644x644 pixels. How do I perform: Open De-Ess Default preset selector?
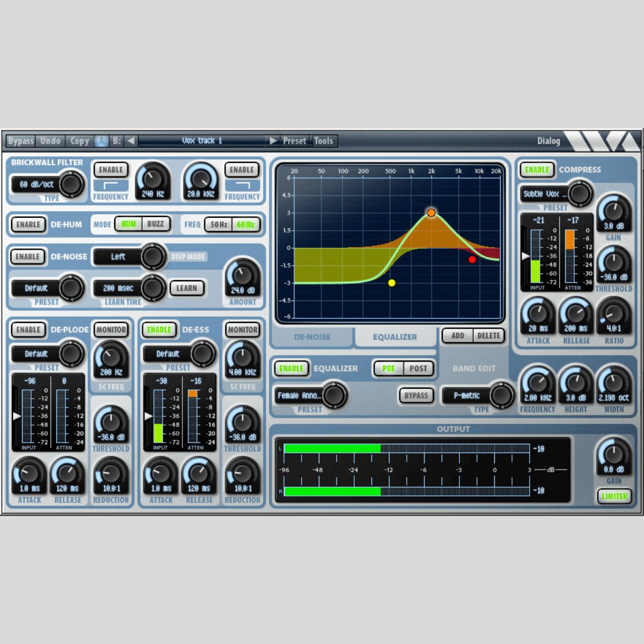[x=179, y=354]
